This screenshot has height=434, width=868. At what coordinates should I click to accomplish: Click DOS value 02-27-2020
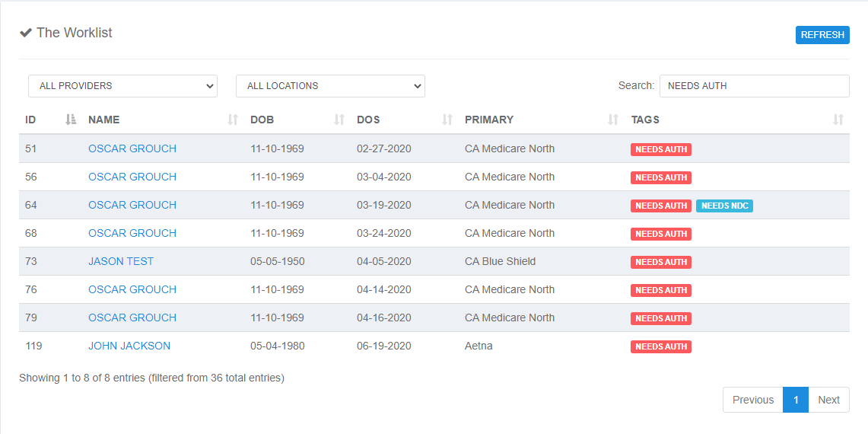coord(384,148)
